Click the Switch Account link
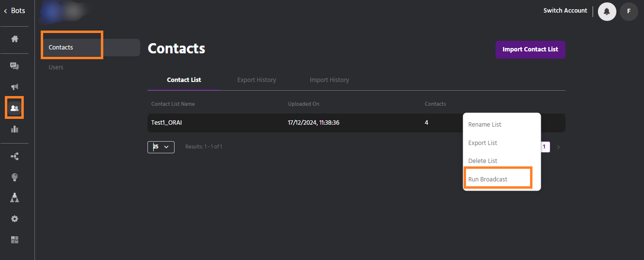The height and width of the screenshot is (260, 644). pyautogui.click(x=565, y=11)
